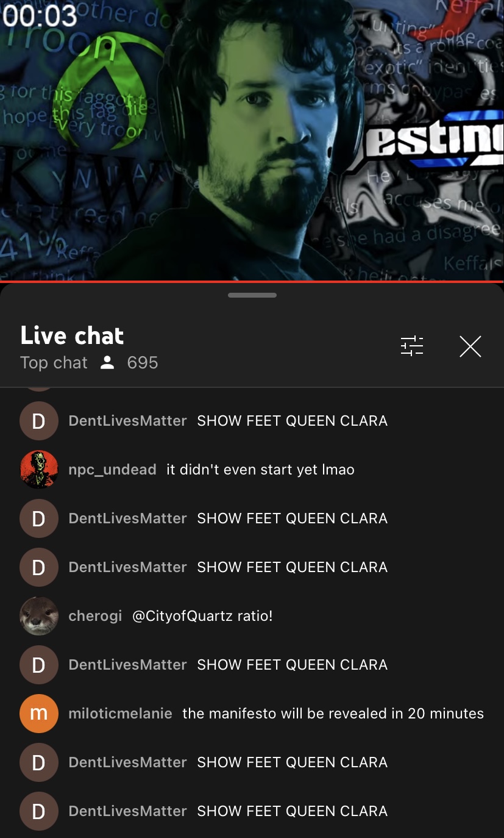This screenshot has width=504, height=838.
Task: Tap the @CityofQuartz ratio! message
Action: pyautogui.click(x=202, y=616)
